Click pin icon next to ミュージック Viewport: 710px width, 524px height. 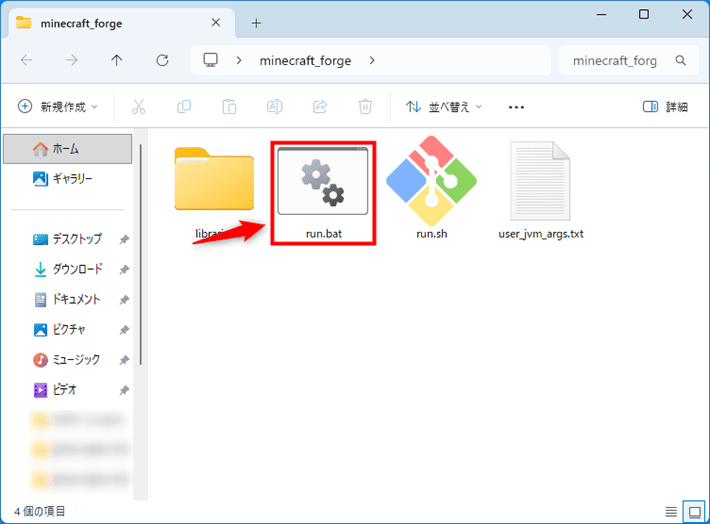click(124, 360)
